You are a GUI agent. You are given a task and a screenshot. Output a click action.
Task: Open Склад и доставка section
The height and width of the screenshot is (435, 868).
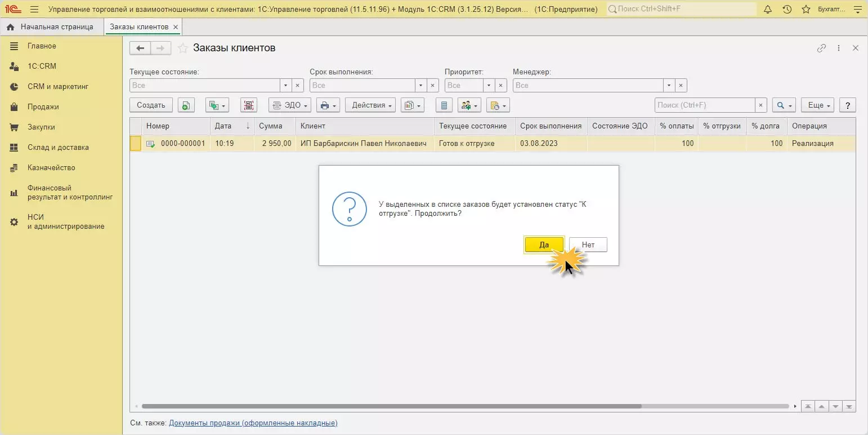click(x=58, y=148)
